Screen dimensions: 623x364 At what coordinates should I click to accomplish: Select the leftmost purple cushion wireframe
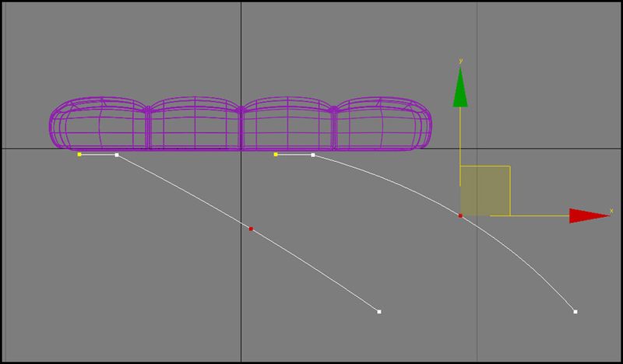click(x=99, y=123)
